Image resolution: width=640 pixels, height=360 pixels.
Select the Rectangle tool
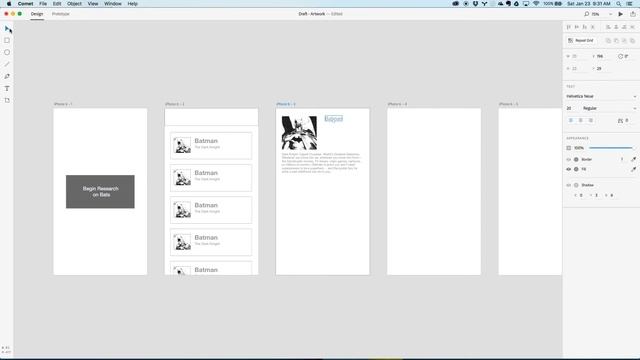[x=7, y=40]
